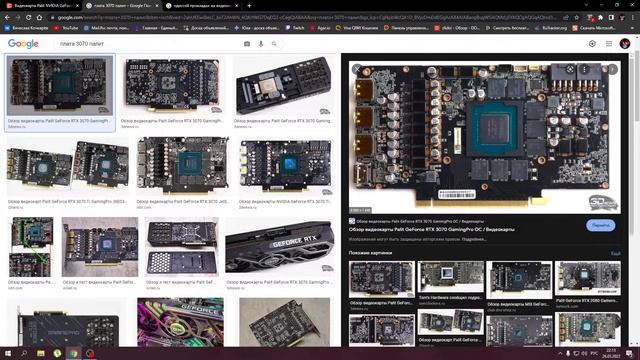Reload the page with refresh icon
Viewport: 640px width, 360px height.
[x=28, y=18]
